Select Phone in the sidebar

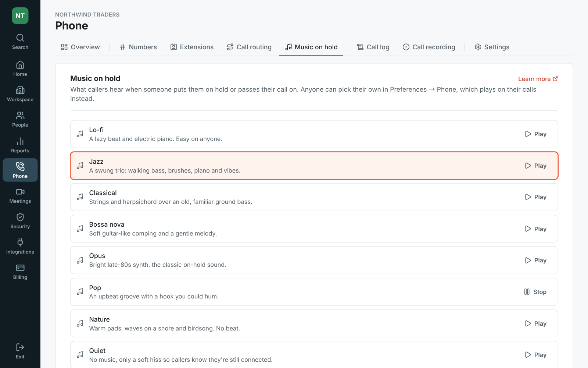click(20, 170)
